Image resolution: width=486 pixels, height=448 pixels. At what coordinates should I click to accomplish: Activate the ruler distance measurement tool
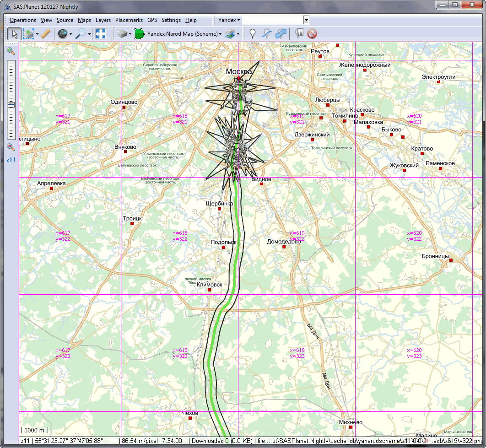45,34
